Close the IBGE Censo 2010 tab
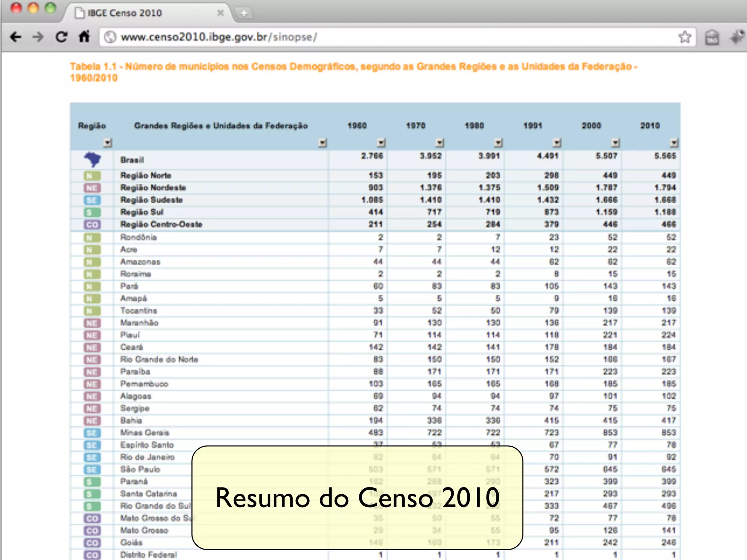 pos(220,13)
